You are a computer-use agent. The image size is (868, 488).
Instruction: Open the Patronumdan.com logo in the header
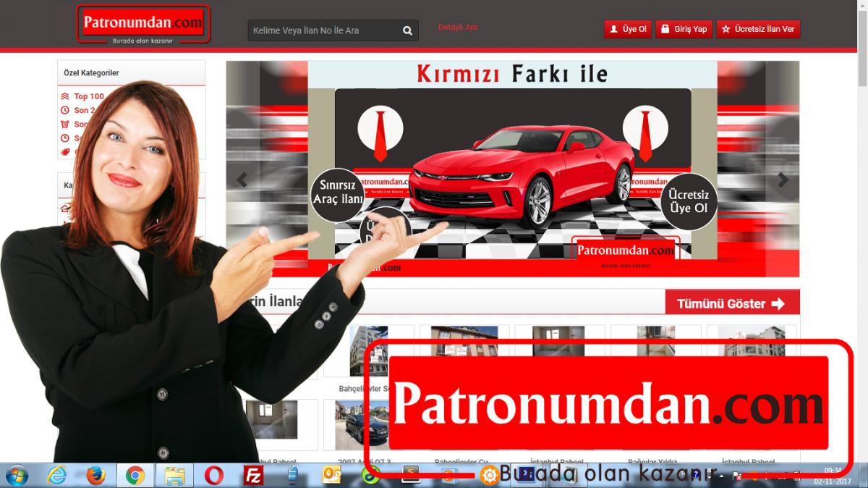[143, 24]
